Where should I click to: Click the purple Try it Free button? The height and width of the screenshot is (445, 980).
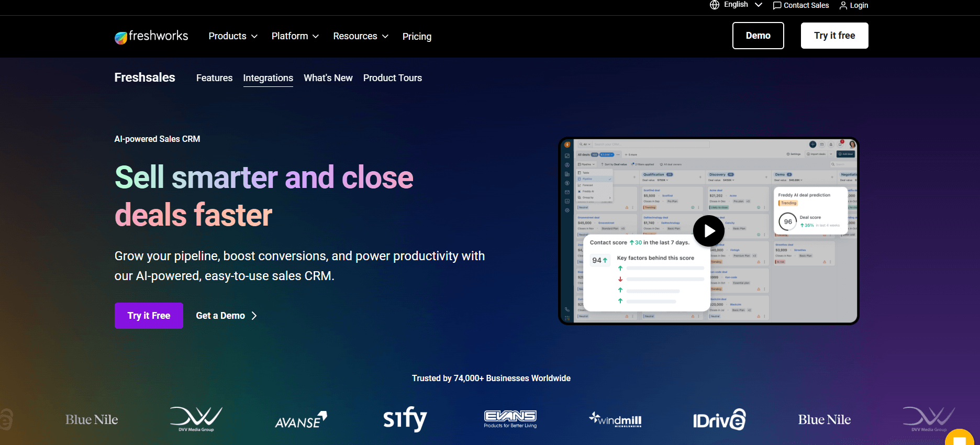point(149,316)
